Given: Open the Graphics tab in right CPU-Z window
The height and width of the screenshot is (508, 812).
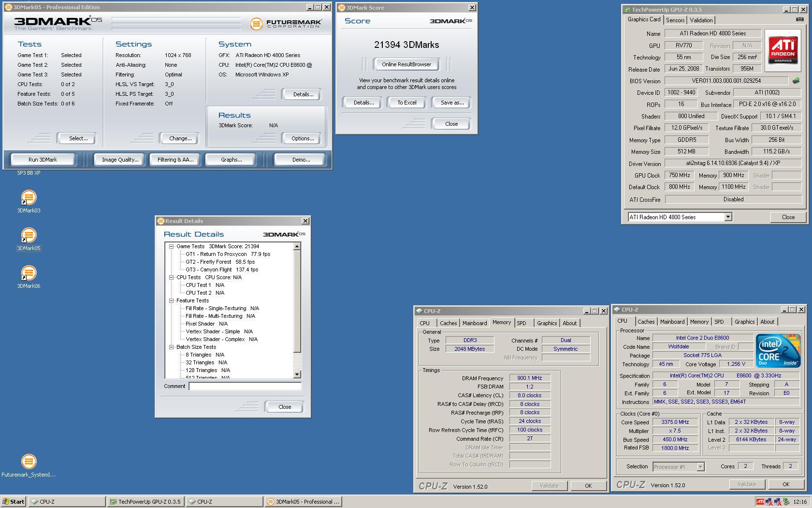Looking at the screenshot, I should 744,322.
